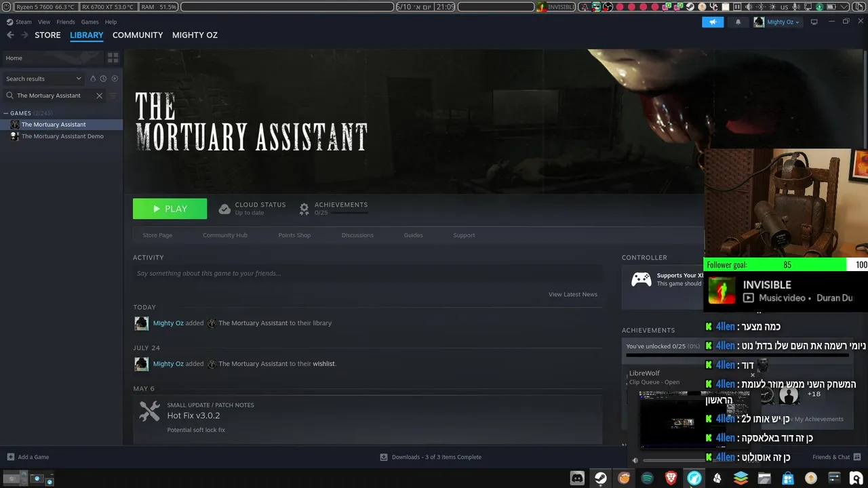Screen dimensions: 868x488
Task: Open the Store Page link
Action: pos(157,235)
